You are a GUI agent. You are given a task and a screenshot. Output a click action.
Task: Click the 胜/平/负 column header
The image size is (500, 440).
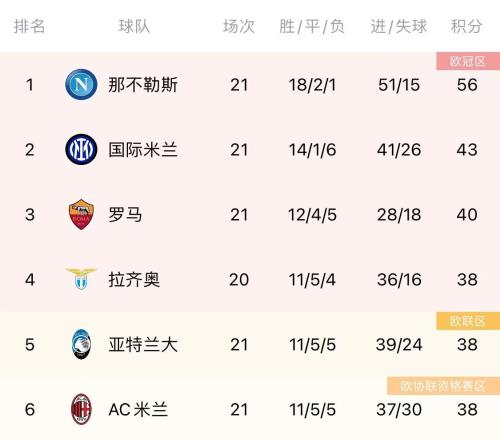pos(312,26)
